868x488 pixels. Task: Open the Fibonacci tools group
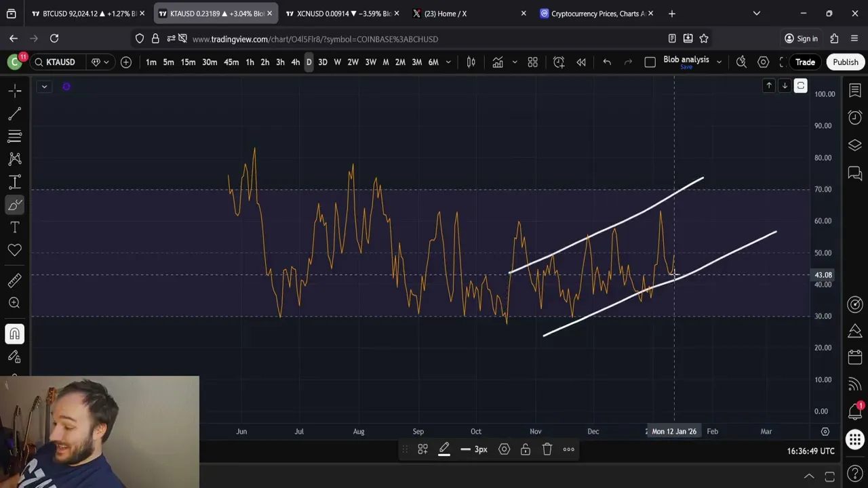pos(15,136)
